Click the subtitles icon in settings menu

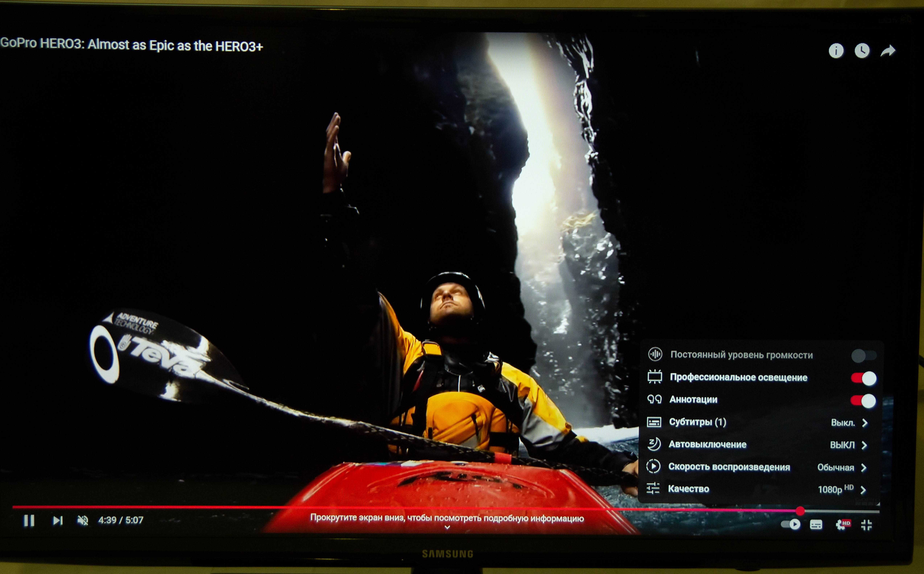[654, 422]
